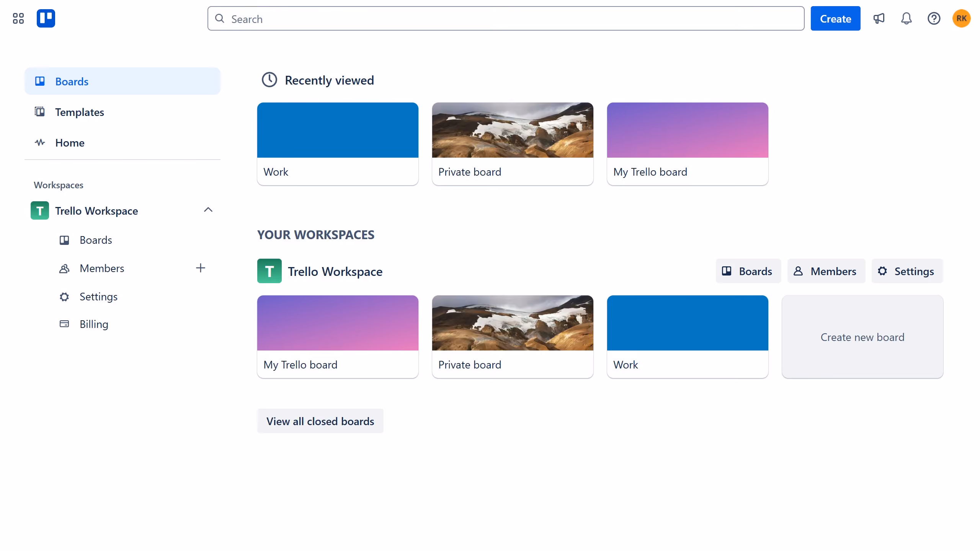Open My Trello board in Recently viewed
This screenshot has width=980, height=551.
pyautogui.click(x=688, y=144)
